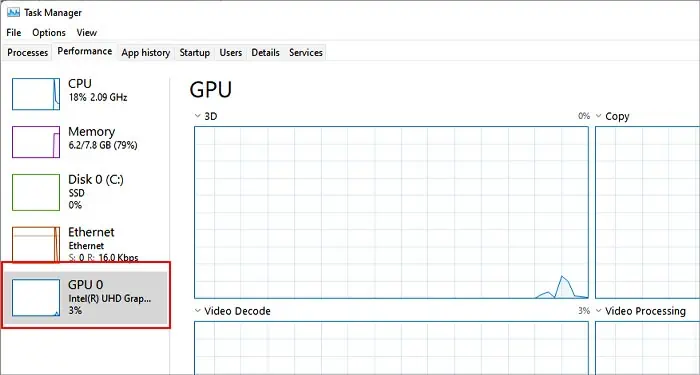
Task: Open the View menu
Action: point(87,33)
